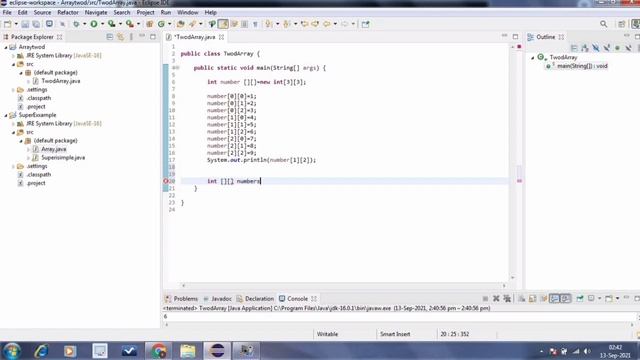Click the Pin Console icon
This screenshot has width=640, height=360.
pos(580,298)
